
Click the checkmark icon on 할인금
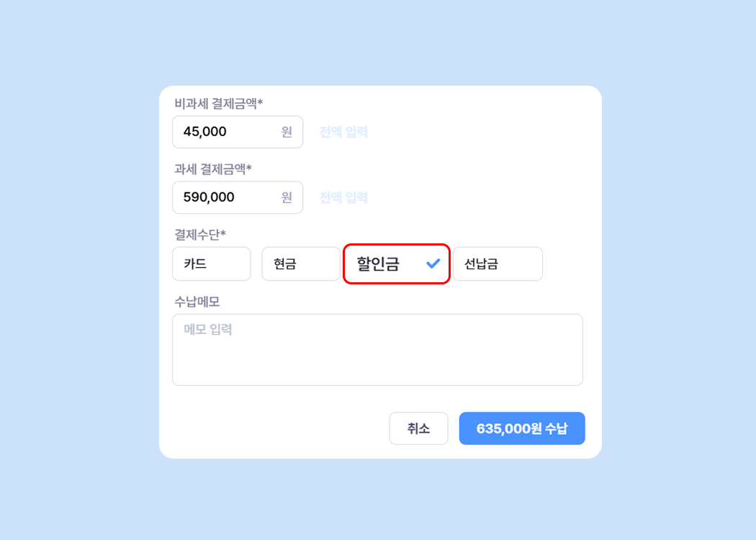[x=433, y=264]
